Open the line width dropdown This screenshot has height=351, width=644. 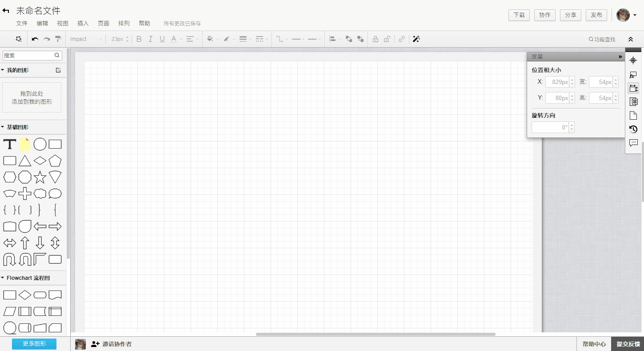245,39
